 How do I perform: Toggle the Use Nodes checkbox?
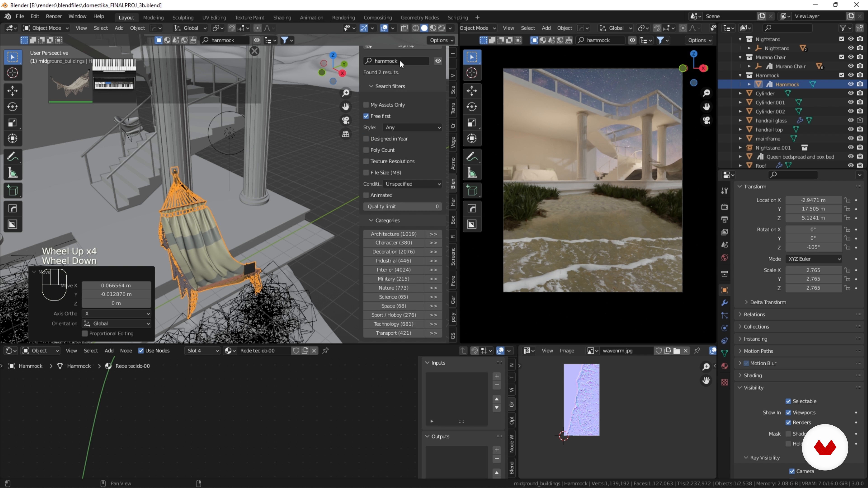click(141, 351)
